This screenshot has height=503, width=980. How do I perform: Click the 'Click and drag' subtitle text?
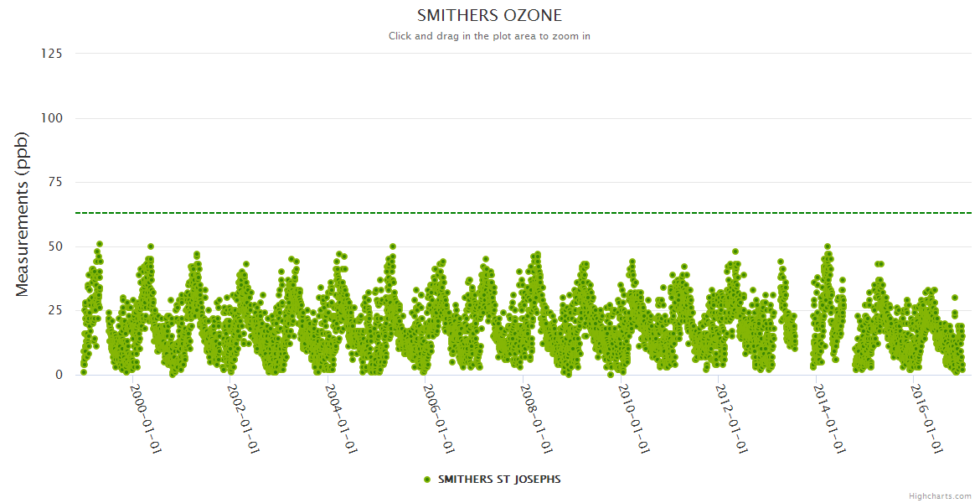click(490, 36)
